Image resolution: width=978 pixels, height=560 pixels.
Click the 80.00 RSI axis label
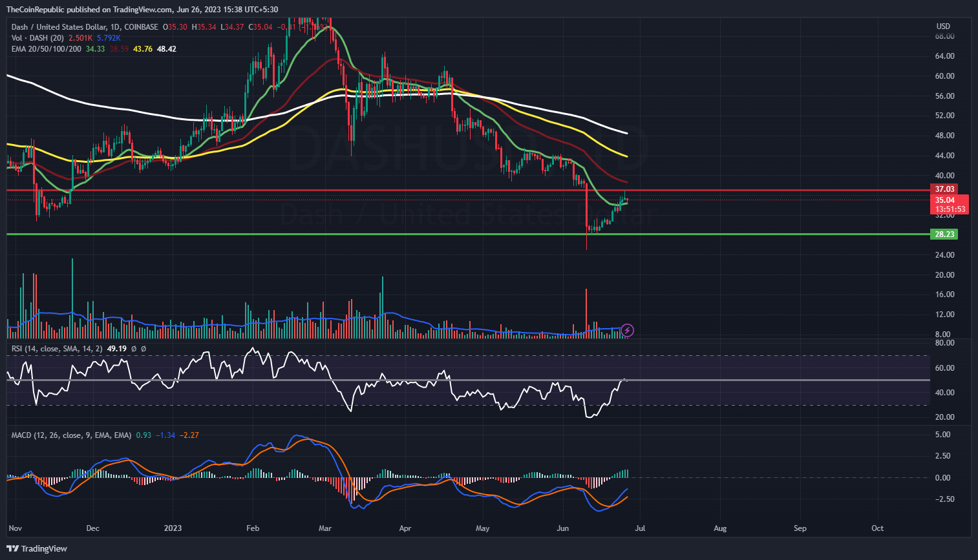click(944, 343)
